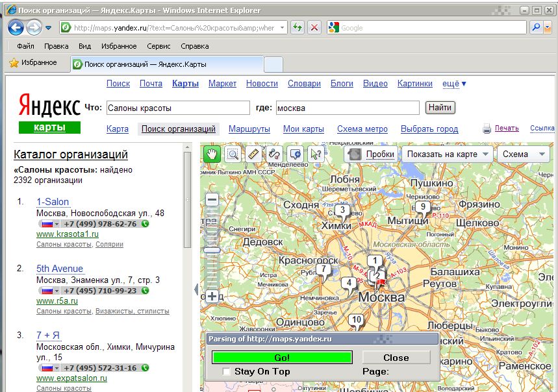
Task: Open the Справка menu
Action: [x=195, y=46]
